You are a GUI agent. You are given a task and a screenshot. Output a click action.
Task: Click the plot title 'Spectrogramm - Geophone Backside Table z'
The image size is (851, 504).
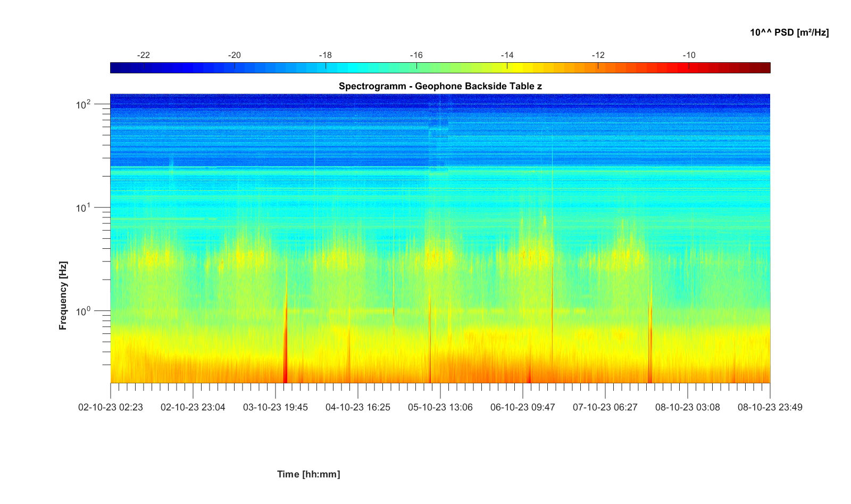[x=440, y=86]
